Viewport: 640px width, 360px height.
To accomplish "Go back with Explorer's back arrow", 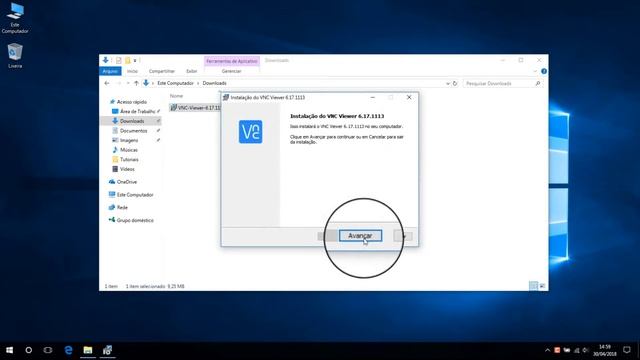I will (107, 83).
